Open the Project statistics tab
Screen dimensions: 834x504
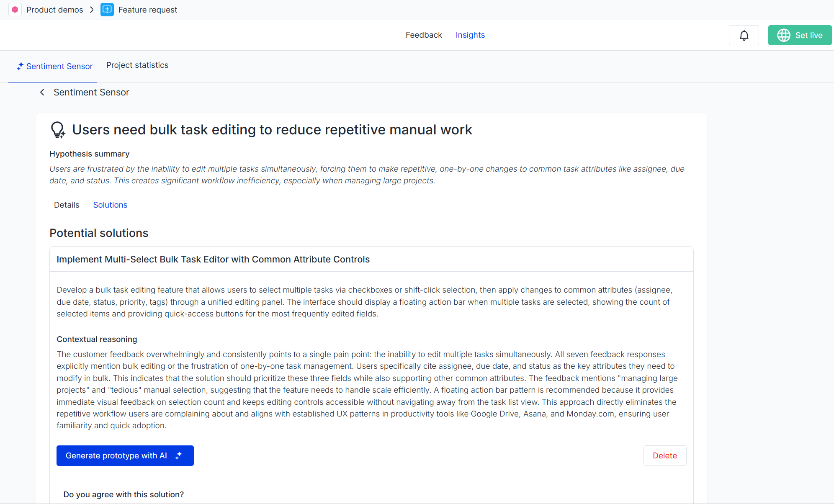click(x=137, y=65)
